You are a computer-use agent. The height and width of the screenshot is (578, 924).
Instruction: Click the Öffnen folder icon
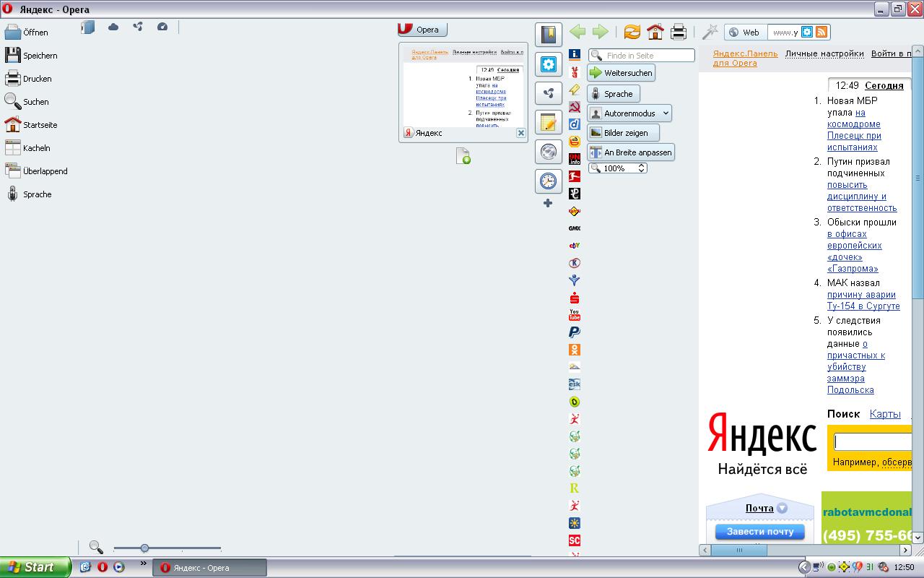[13, 32]
